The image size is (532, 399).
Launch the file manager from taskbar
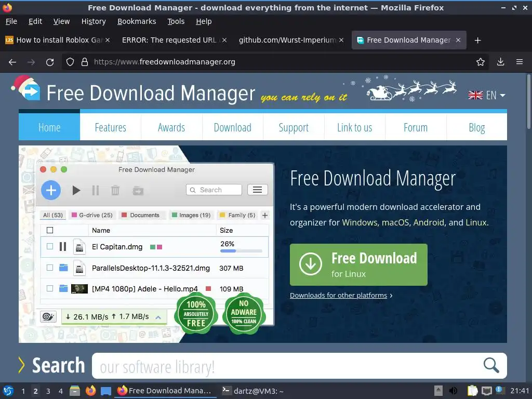tap(75, 391)
